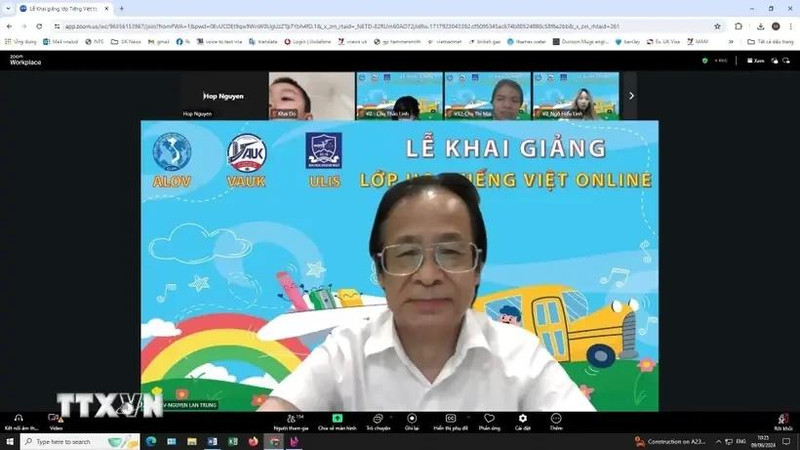Open Tất cả dấu trang bookmarks folder
The image size is (800, 450).
770,42
